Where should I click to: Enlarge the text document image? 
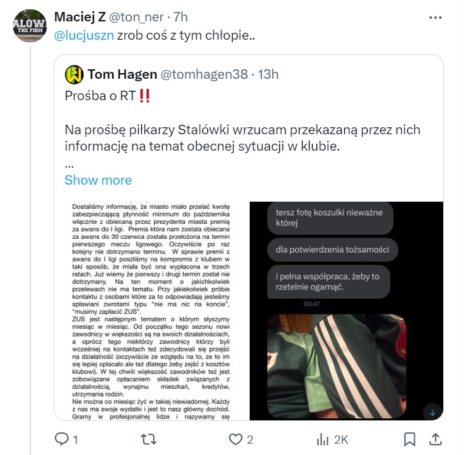[x=152, y=311]
